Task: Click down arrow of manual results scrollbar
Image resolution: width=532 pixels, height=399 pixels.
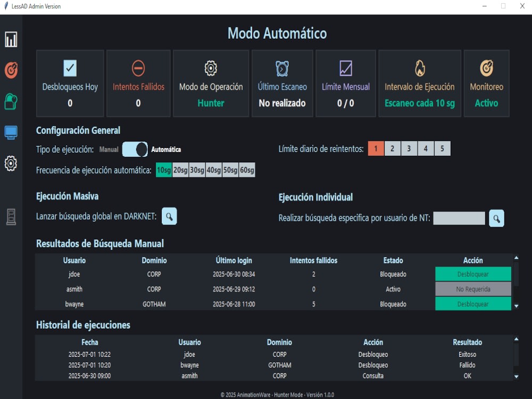Action: (x=516, y=306)
